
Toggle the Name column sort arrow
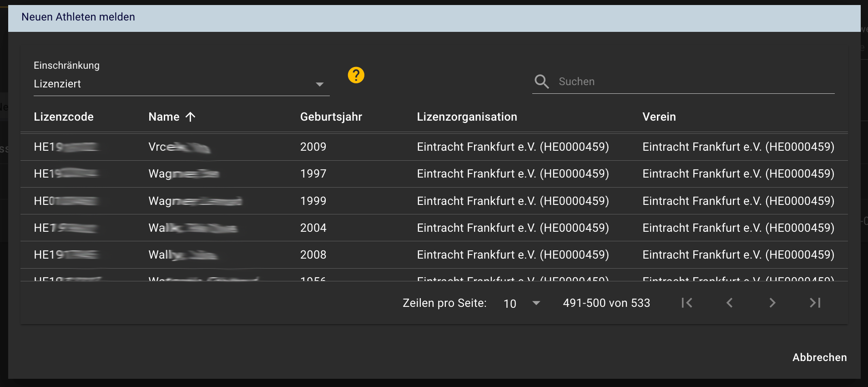point(190,117)
